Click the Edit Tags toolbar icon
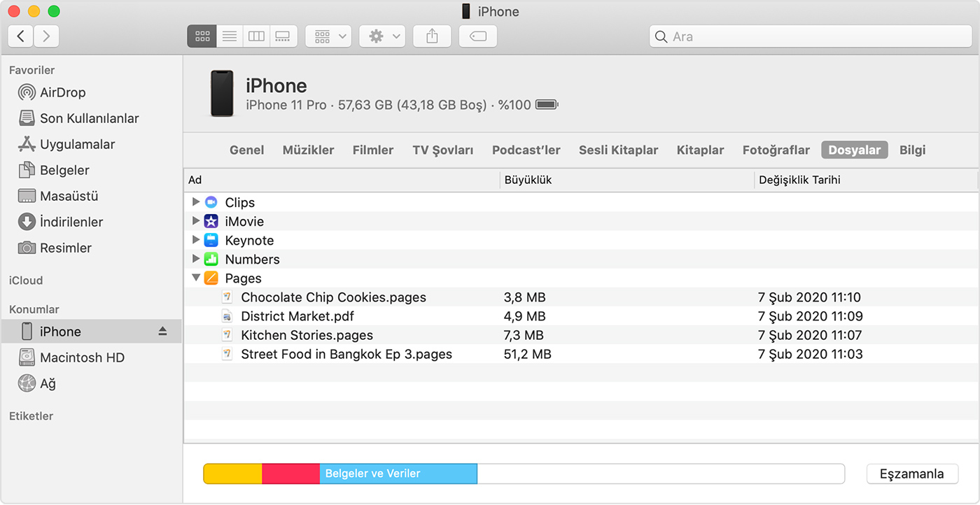This screenshot has width=980, height=505. pyautogui.click(x=478, y=36)
